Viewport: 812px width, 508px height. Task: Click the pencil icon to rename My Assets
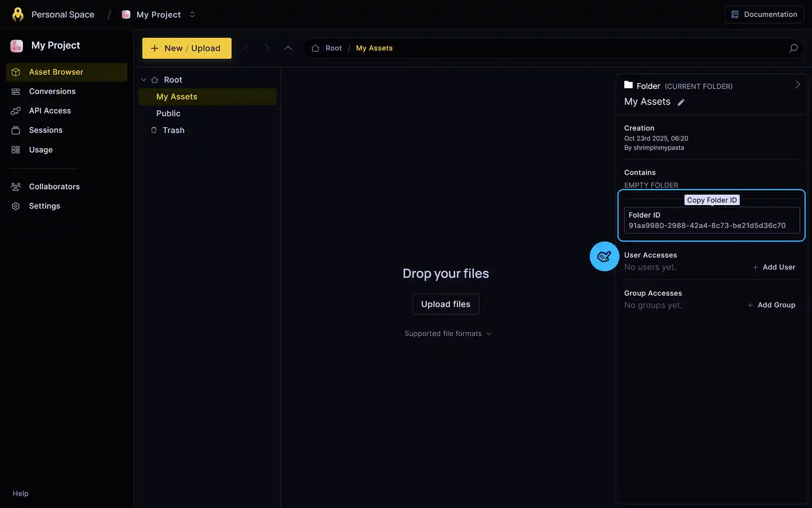coord(681,103)
